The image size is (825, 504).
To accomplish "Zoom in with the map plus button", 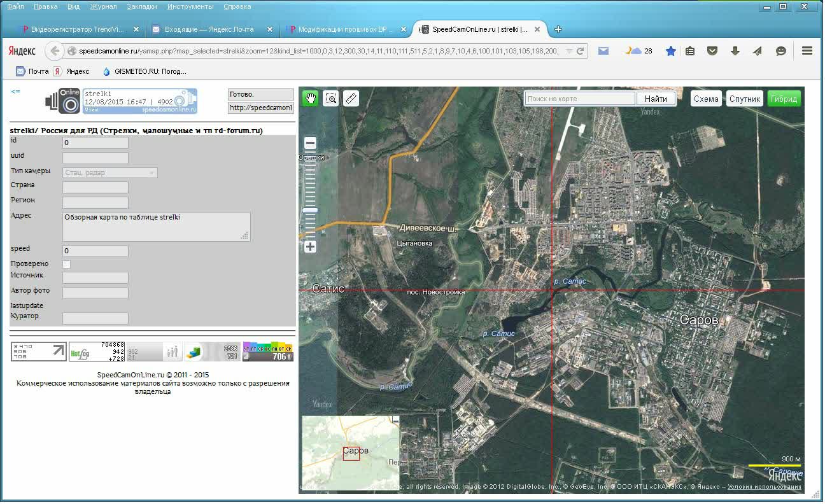I will [x=310, y=247].
